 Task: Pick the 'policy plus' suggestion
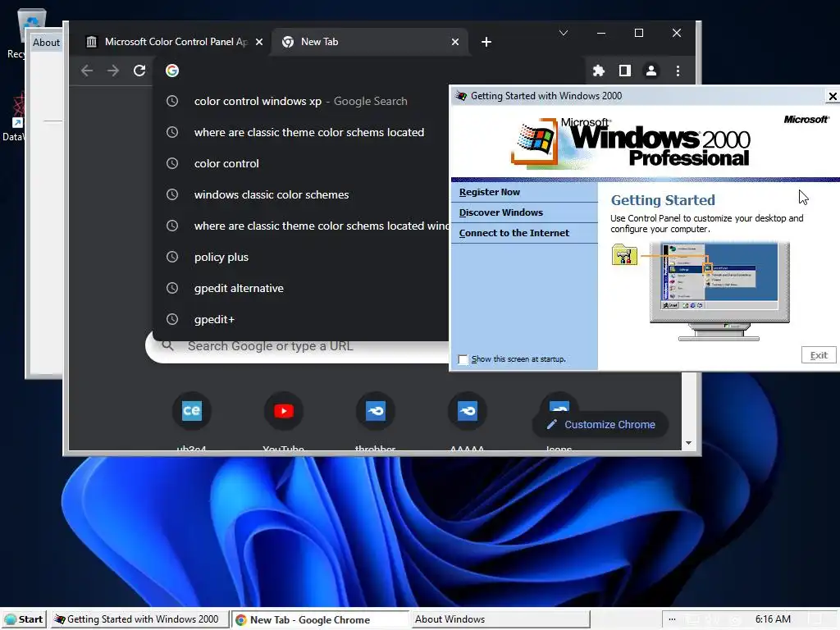click(x=300, y=257)
